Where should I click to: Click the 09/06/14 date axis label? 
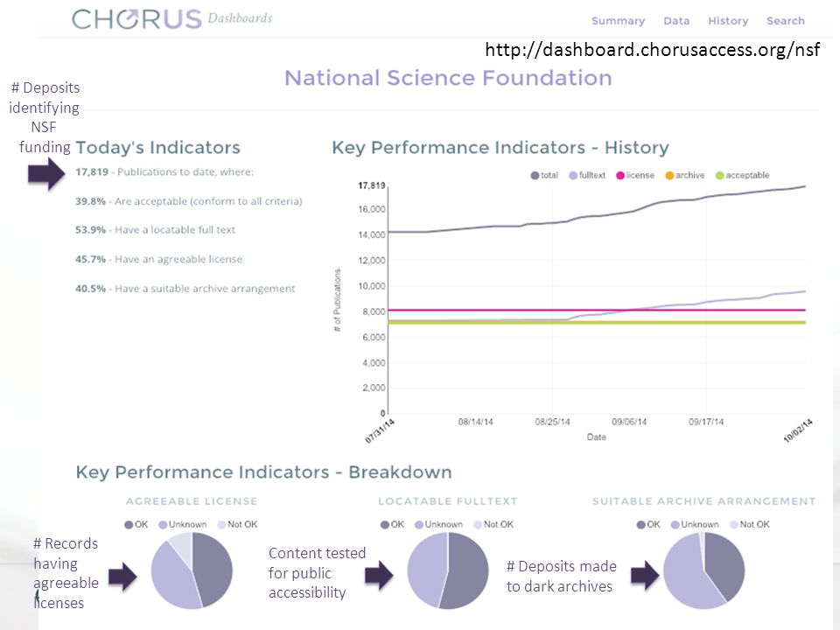point(629,422)
